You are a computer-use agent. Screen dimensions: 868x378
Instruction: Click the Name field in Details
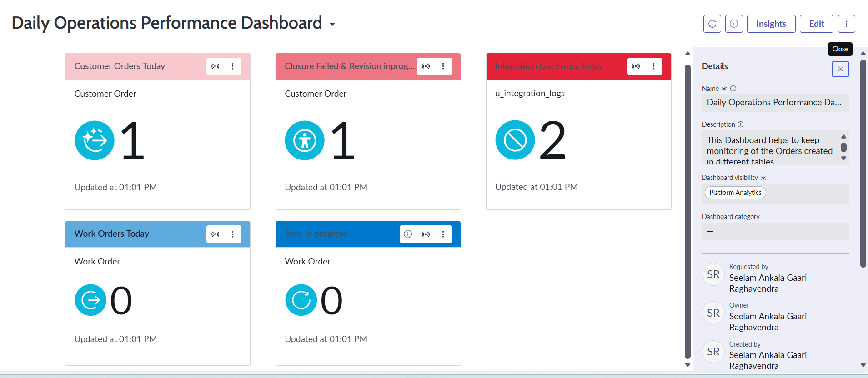[x=775, y=103]
